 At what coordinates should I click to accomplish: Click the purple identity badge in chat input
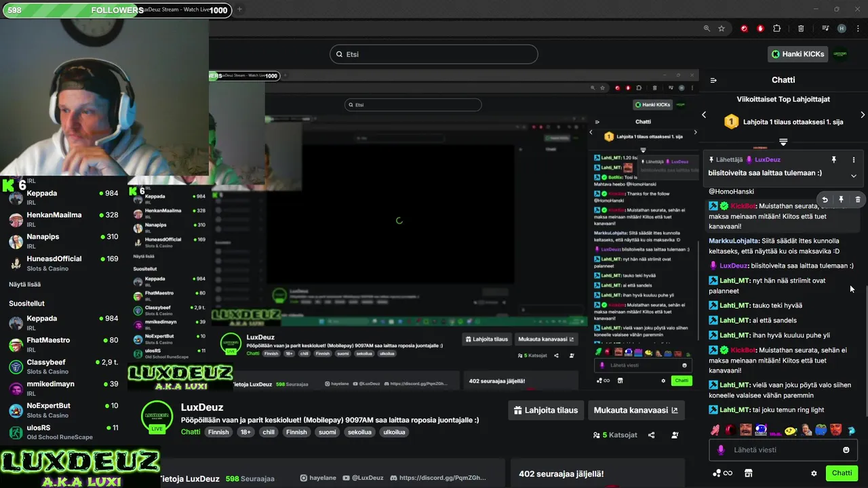tap(721, 450)
